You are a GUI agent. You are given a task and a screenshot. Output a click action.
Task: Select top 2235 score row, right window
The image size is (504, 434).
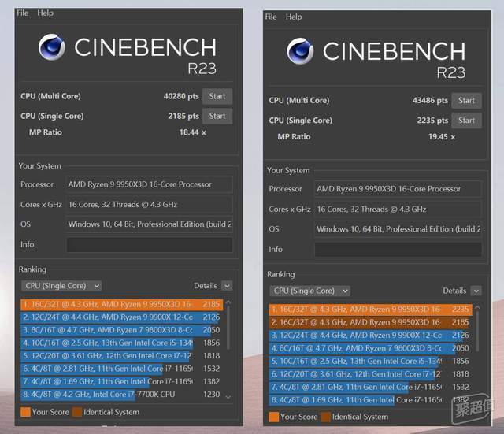click(371, 310)
